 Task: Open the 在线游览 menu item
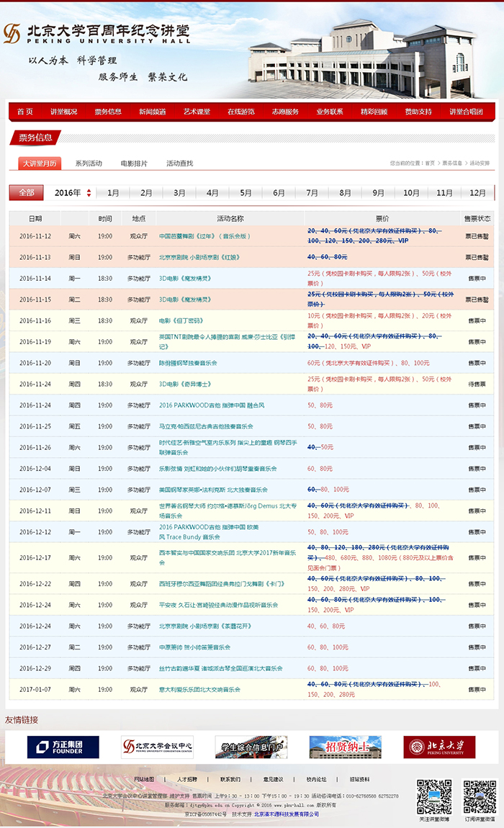point(241,112)
